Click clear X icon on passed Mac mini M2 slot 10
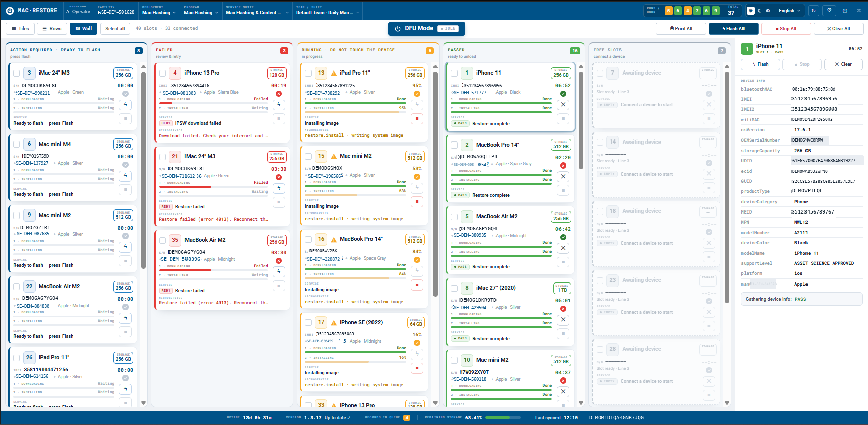 point(563,392)
